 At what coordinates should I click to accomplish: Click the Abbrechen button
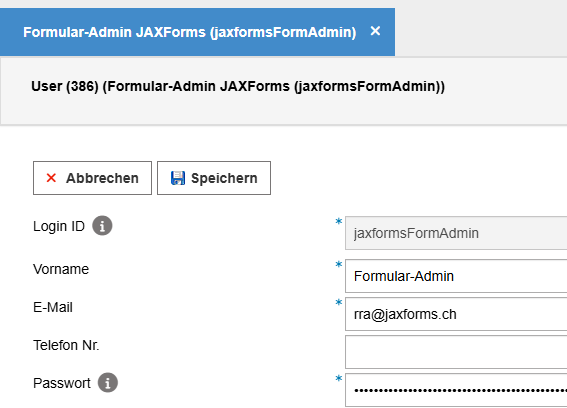click(x=92, y=178)
